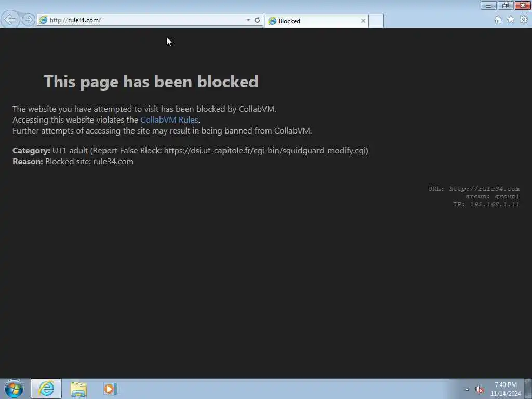Click the Show desktop strip
532x399 pixels.
click(x=528, y=389)
